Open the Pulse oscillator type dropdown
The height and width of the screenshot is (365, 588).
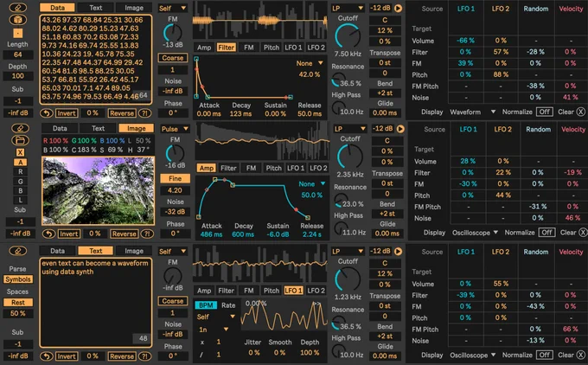click(175, 129)
